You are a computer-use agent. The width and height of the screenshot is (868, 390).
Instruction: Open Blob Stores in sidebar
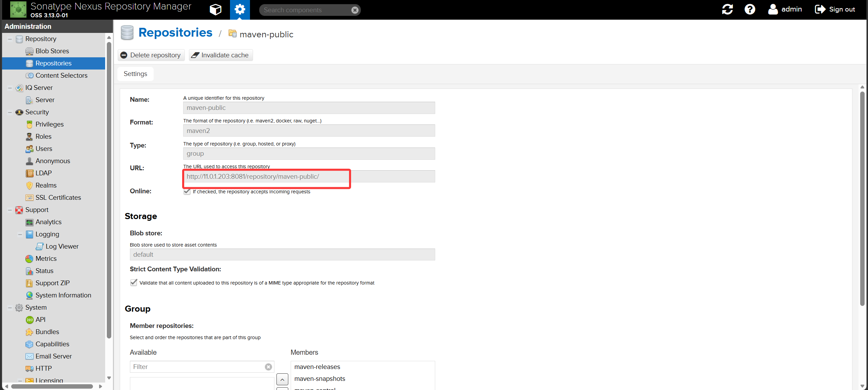(x=52, y=51)
